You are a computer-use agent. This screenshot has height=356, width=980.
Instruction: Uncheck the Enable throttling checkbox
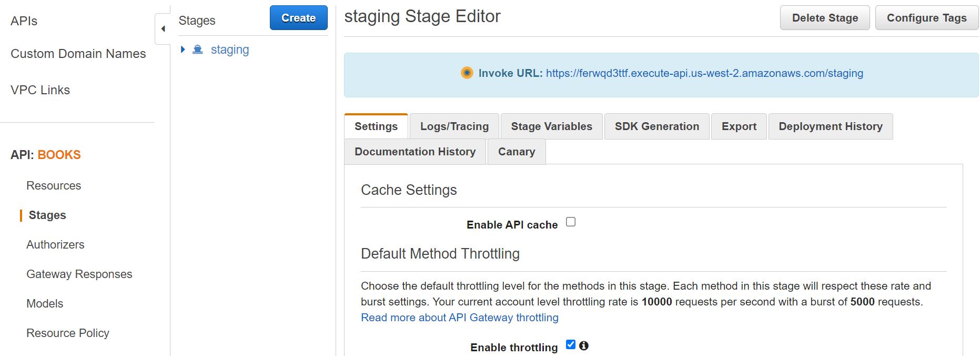571,345
